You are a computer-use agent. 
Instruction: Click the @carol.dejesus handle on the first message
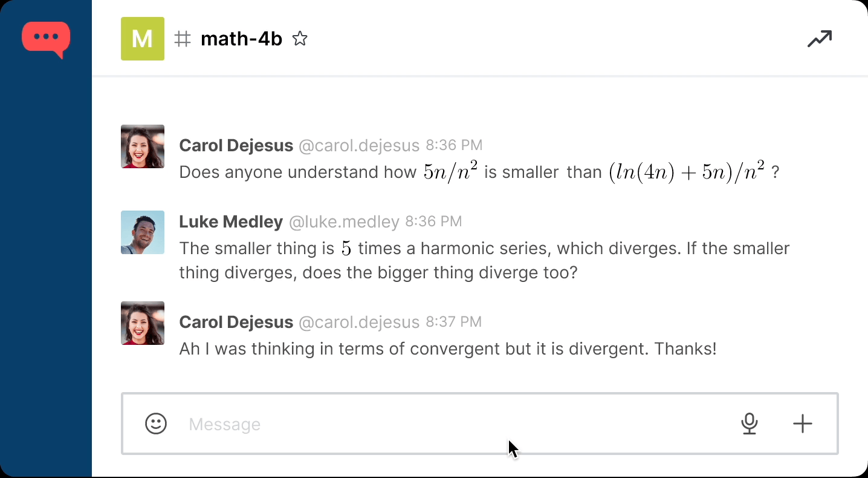click(x=359, y=146)
